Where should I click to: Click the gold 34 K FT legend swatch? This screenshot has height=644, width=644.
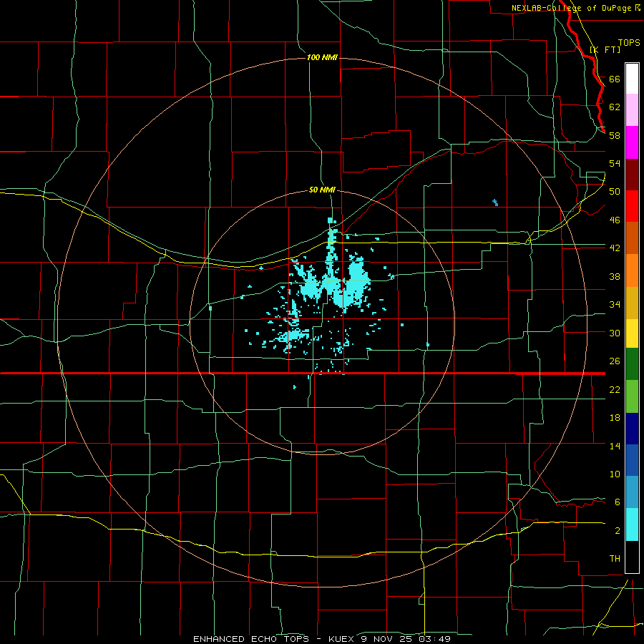click(632, 303)
